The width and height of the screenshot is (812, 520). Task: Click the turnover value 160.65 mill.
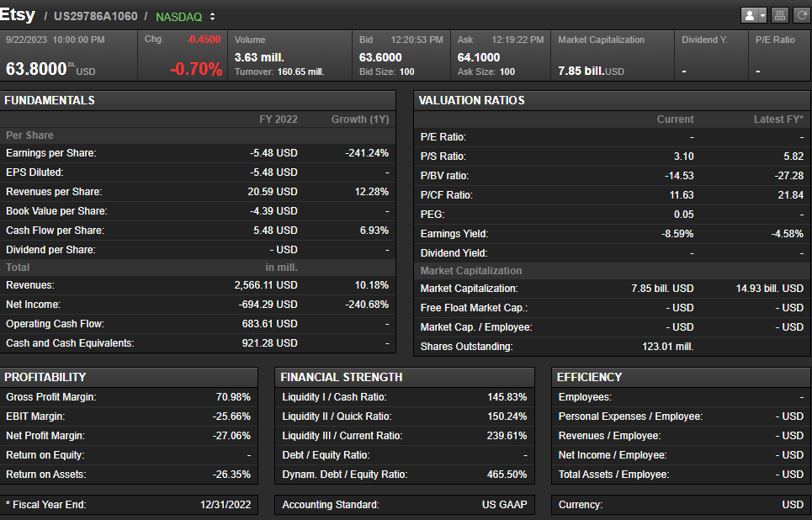pyautogui.click(x=301, y=72)
